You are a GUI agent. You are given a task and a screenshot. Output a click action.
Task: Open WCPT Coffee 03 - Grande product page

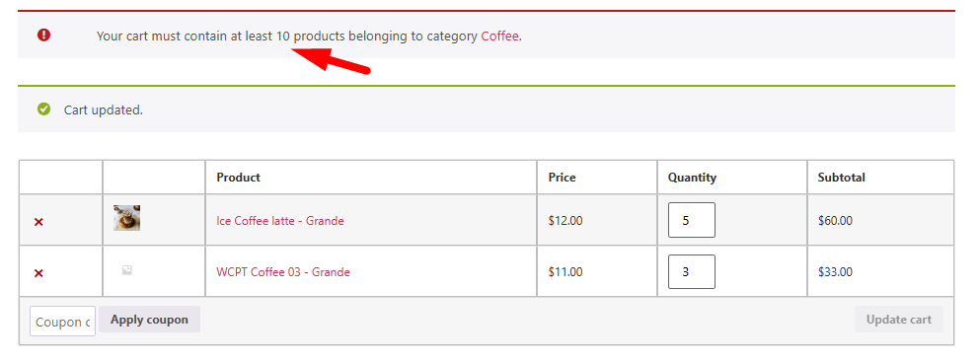[283, 272]
